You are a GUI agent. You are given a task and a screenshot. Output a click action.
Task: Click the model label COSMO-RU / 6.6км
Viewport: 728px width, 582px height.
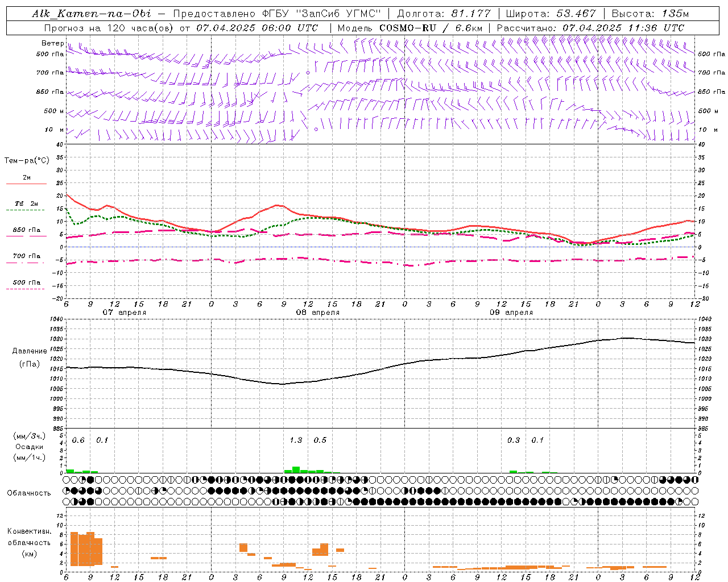pyautogui.click(x=432, y=28)
